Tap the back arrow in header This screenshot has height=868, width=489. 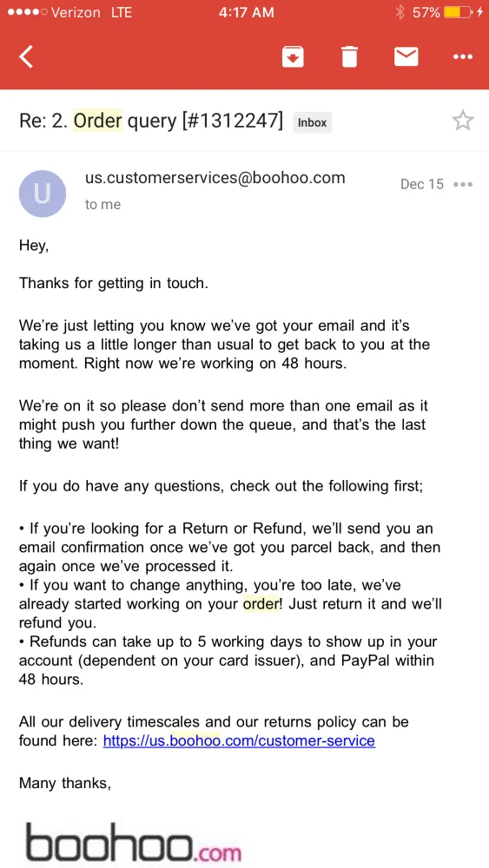click(26, 56)
